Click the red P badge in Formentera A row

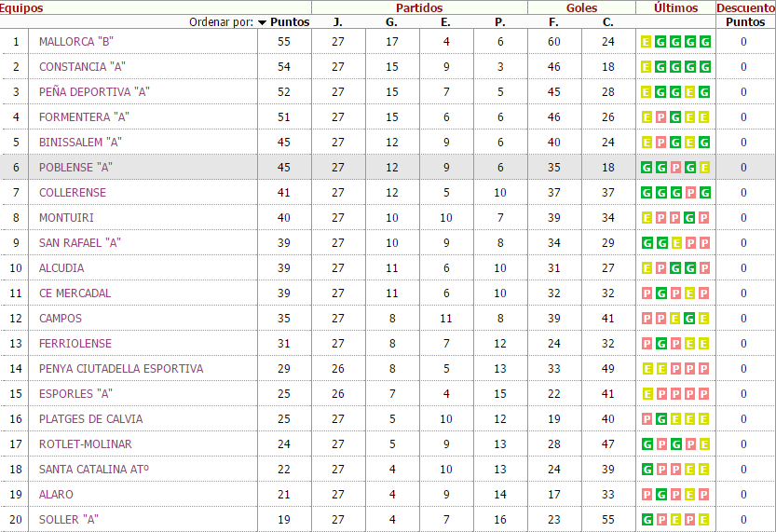pyautogui.click(x=660, y=117)
